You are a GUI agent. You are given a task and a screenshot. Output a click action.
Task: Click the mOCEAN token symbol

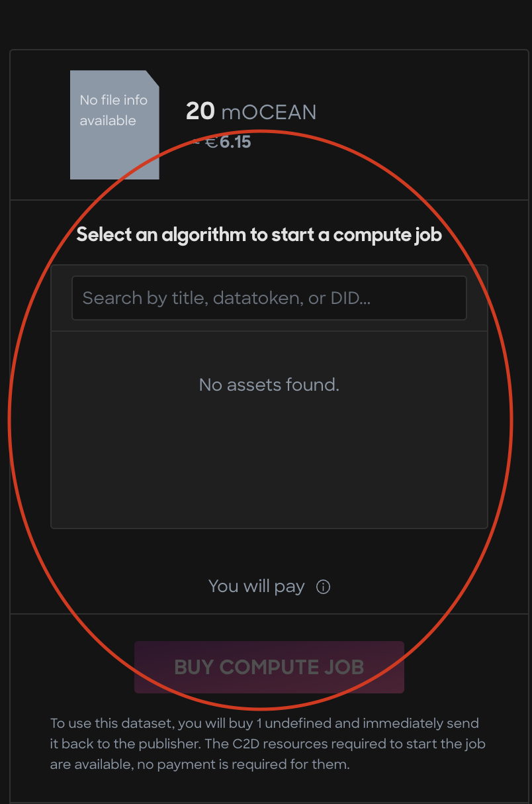[x=269, y=112]
